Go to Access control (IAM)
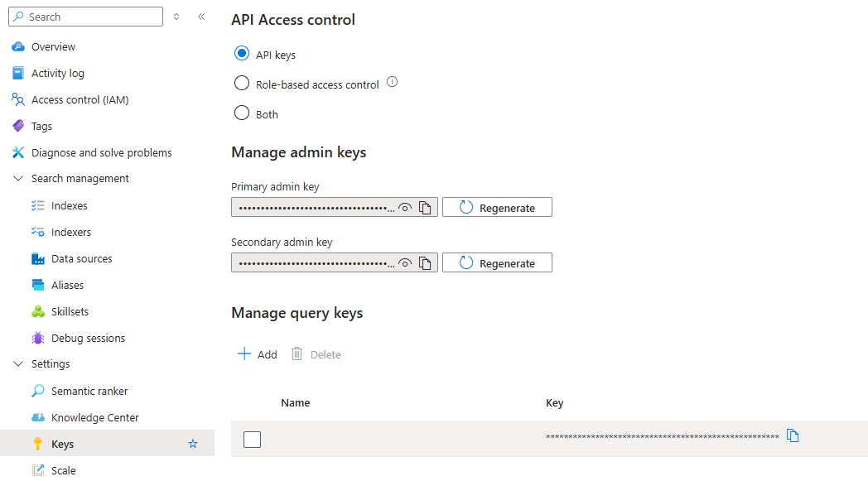Image resolution: width=868 pixels, height=481 pixels. [80, 99]
